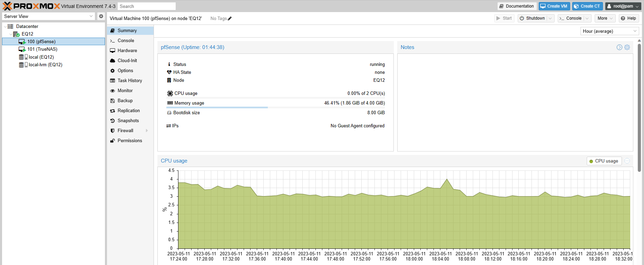Open the Backup tab
Screen dimensions: 644x265
click(130, 100)
